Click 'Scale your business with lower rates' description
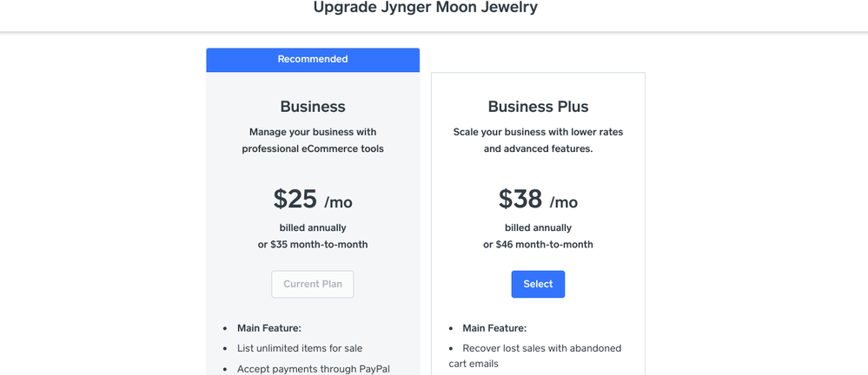The width and height of the screenshot is (868, 375). point(538,132)
